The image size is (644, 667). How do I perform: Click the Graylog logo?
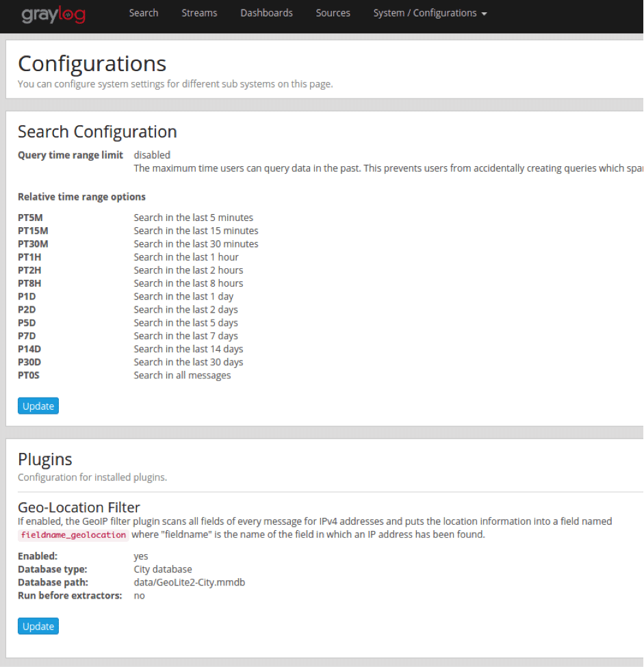[53, 14]
